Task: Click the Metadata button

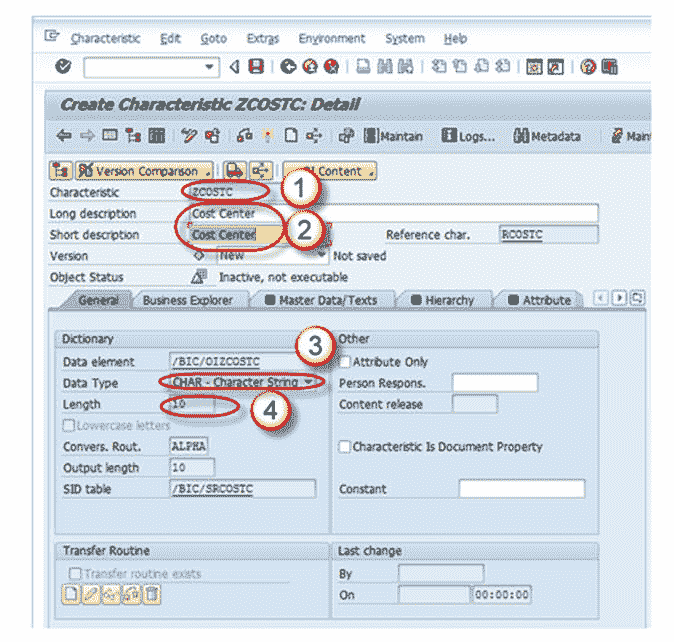Action: coord(547,136)
